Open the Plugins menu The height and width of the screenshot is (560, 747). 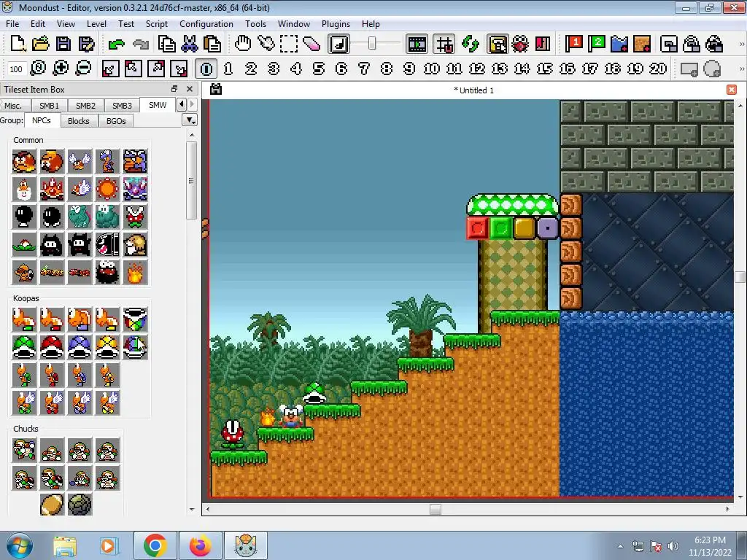tap(336, 24)
